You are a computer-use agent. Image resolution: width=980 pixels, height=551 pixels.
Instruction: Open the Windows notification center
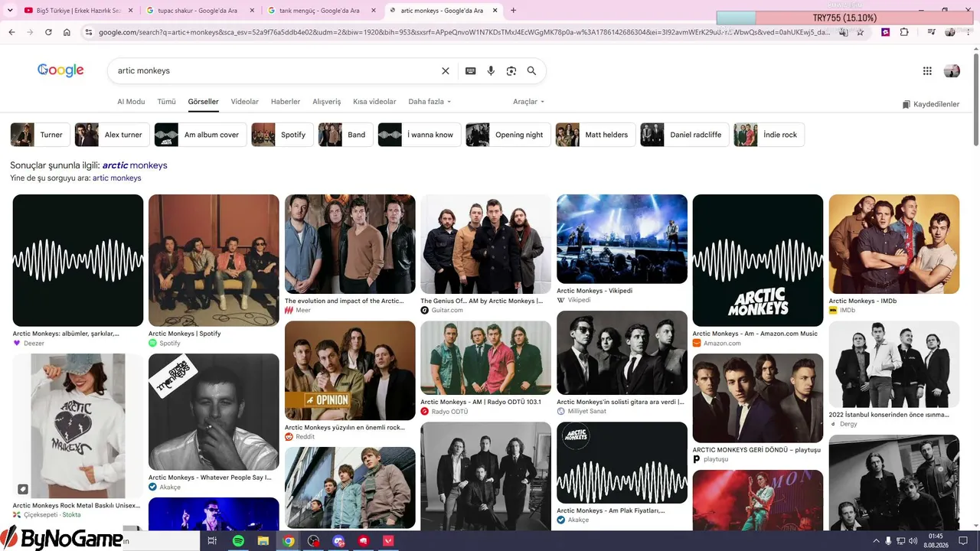(963, 541)
